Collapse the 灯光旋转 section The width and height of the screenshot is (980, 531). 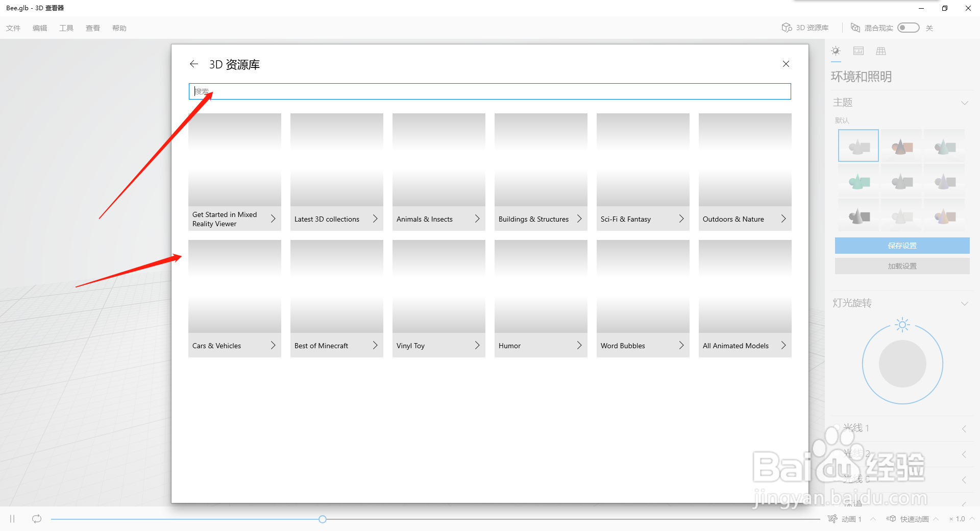click(965, 303)
